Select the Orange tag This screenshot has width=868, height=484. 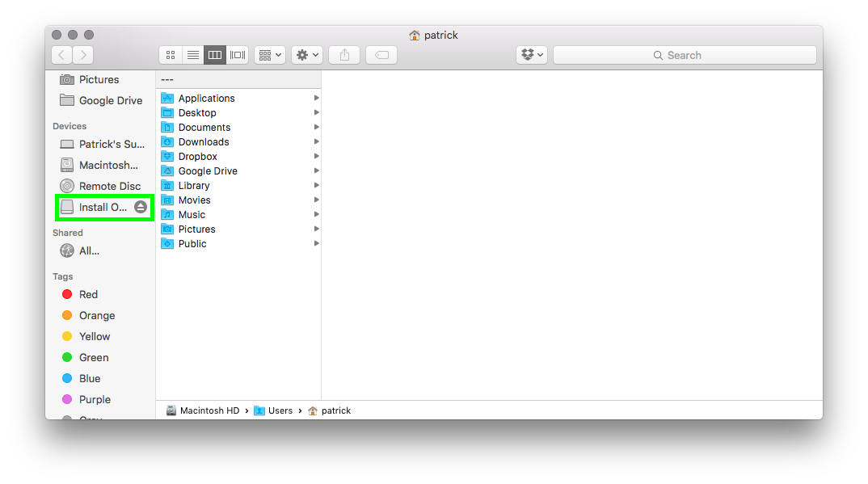(x=89, y=315)
